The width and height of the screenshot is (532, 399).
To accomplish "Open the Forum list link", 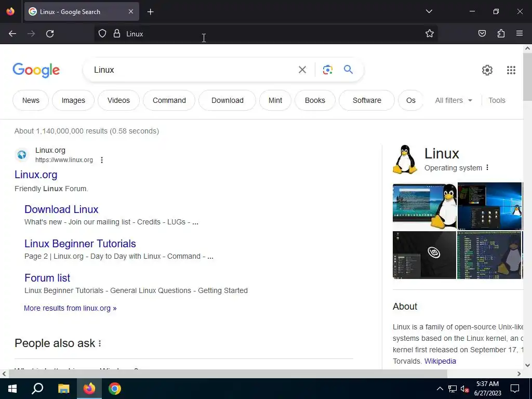I will 47,278.
